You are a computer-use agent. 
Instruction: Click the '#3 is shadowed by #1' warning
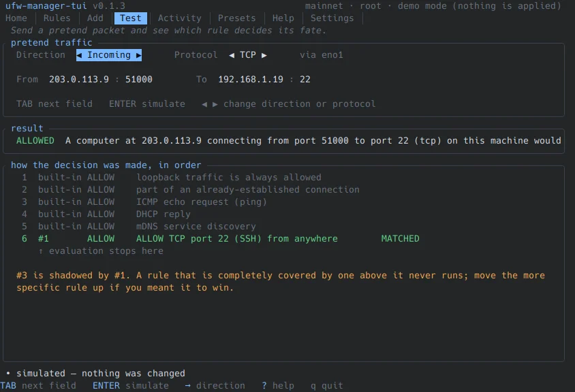tap(281, 282)
